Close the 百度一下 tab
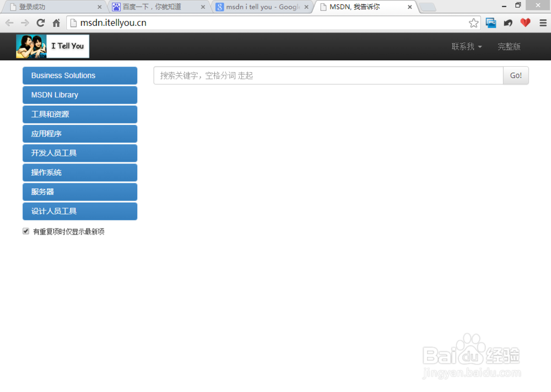This screenshot has width=551, height=392. (203, 7)
